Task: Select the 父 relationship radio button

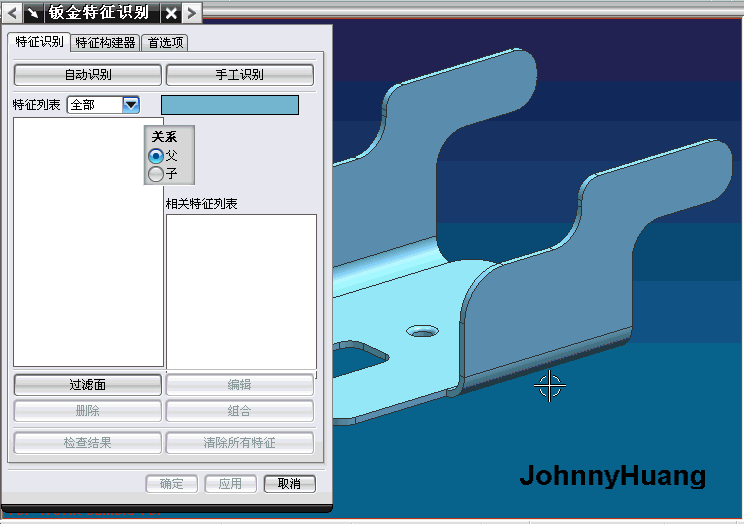Action: [x=156, y=156]
